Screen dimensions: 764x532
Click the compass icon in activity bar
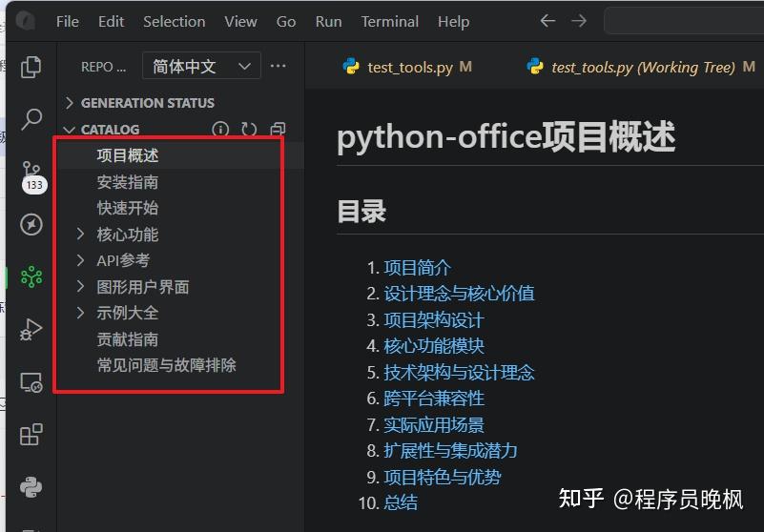[31, 224]
